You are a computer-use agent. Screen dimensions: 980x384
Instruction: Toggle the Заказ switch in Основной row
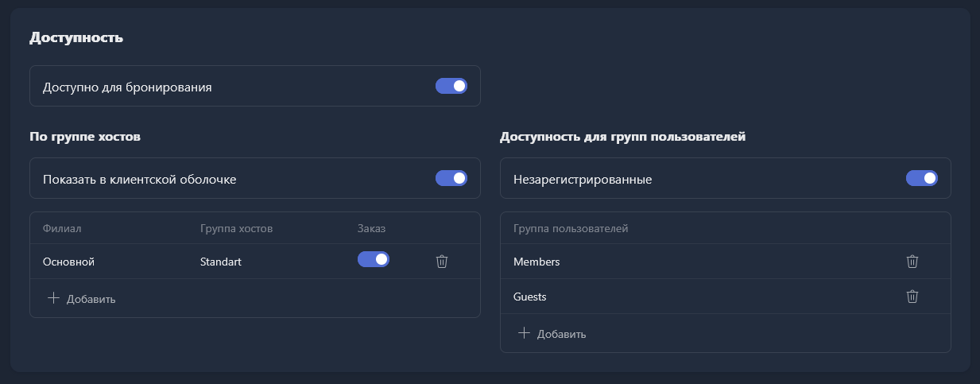374,259
